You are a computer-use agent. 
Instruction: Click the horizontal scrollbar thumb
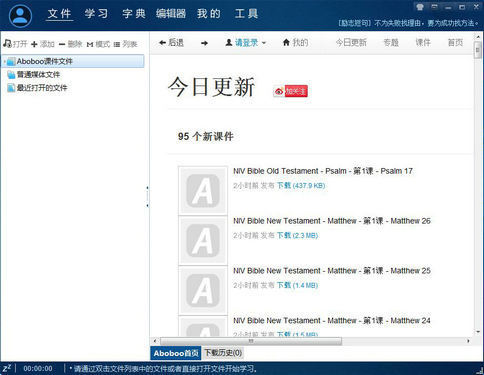251,341
